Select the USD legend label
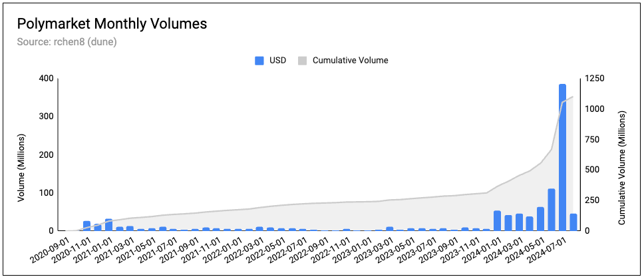644x279 pixels. click(x=277, y=61)
